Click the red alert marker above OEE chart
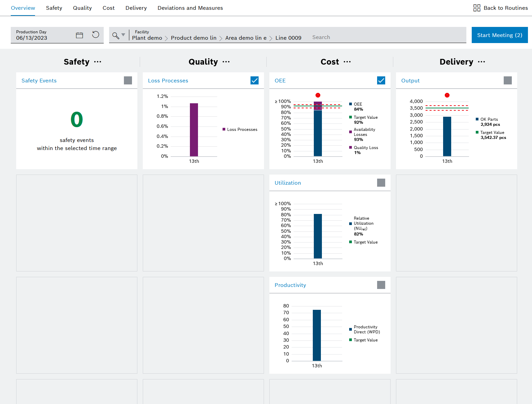The height and width of the screenshot is (404, 532). coord(318,95)
